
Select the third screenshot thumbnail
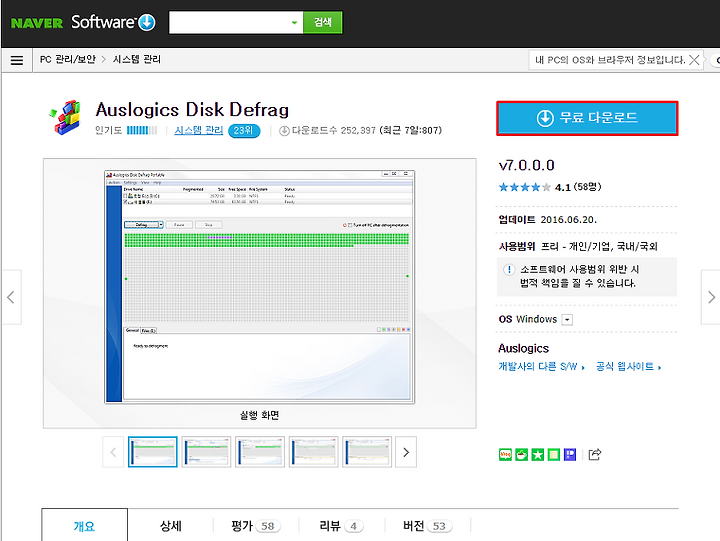(x=260, y=452)
